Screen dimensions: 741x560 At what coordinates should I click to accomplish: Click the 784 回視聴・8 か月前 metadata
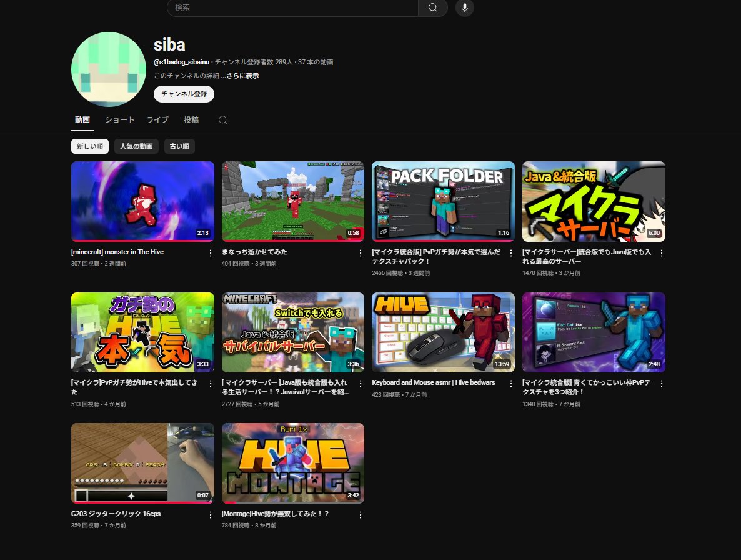pos(249,526)
